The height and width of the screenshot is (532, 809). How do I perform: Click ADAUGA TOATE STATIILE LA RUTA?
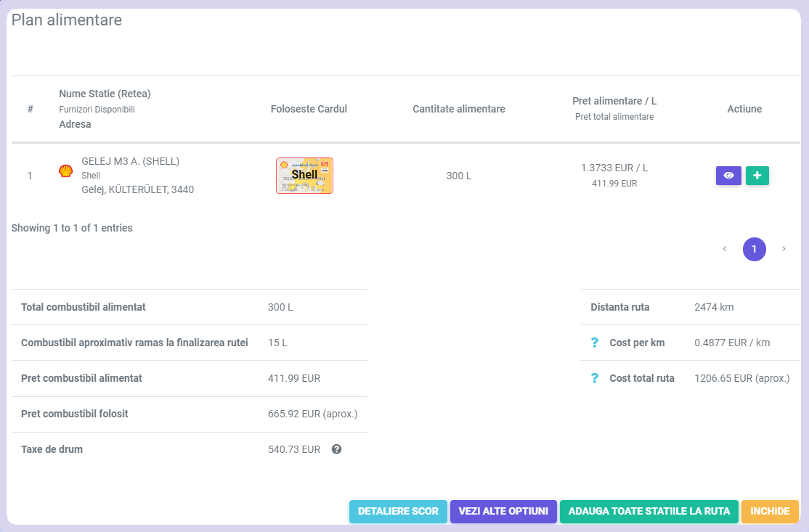pos(649,512)
